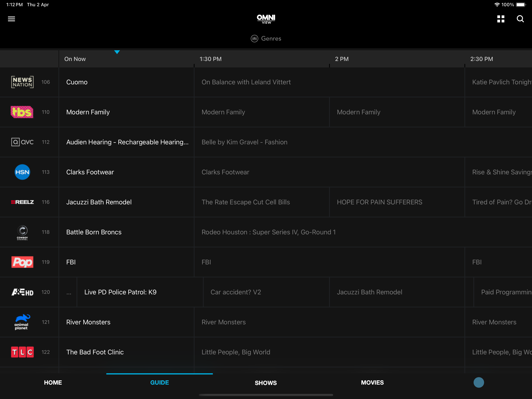This screenshot has height=399, width=532.
Task: Open the hamburger menu
Action: point(11,19)
